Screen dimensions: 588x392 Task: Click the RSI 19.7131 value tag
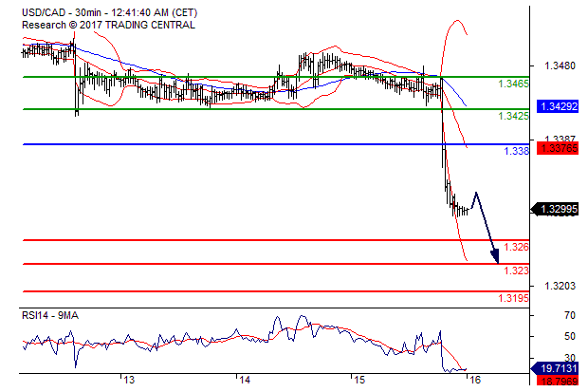pos(555,368)
